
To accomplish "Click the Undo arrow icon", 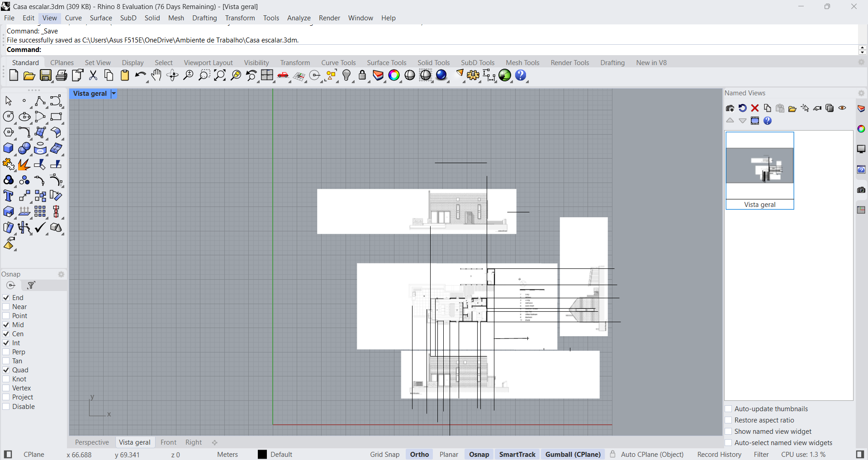I will click(140, 75).
